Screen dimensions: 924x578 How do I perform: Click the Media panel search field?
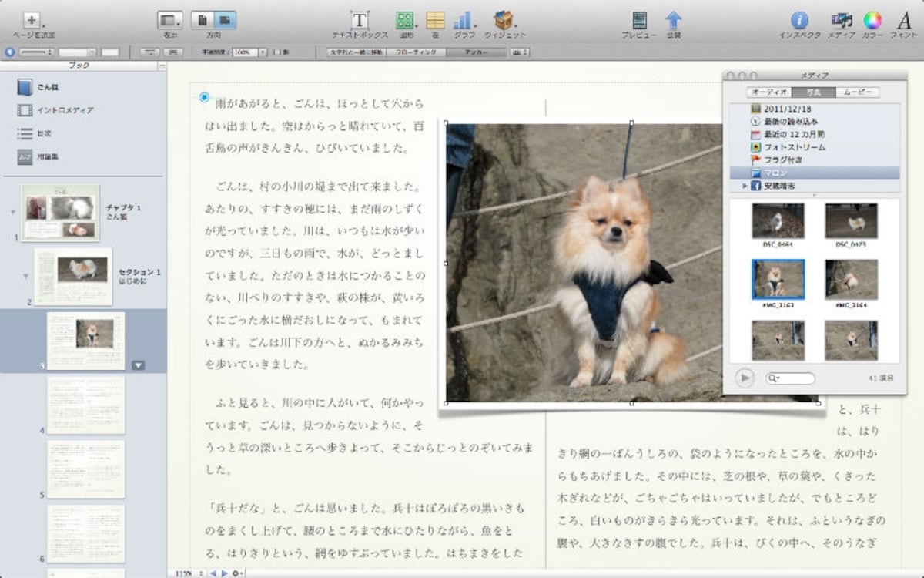tap(790, 378)
